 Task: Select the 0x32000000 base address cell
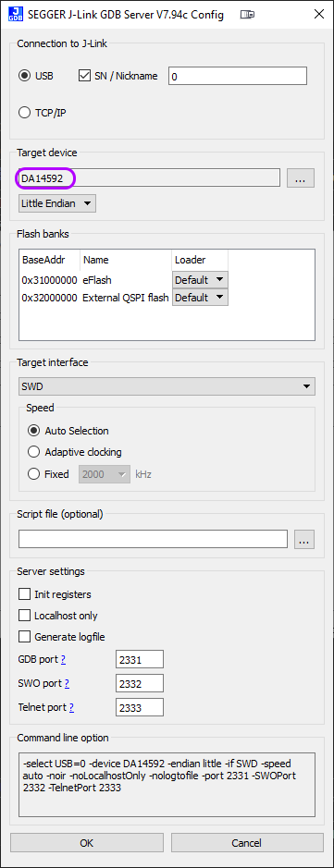tap(49, 298)
